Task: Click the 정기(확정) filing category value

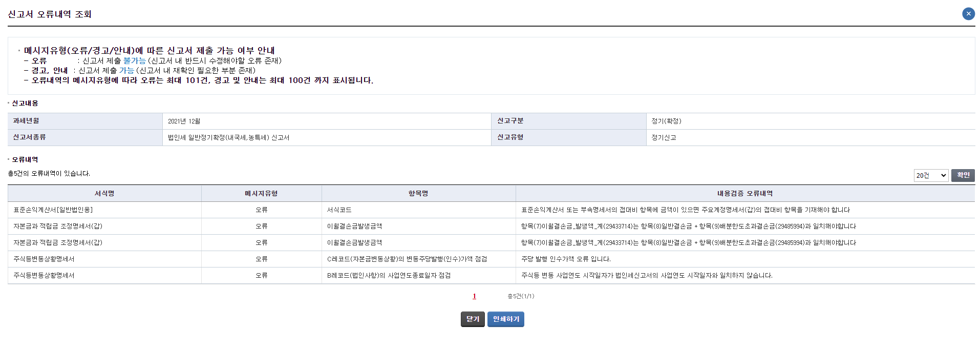Action: (x=666, y=121)
